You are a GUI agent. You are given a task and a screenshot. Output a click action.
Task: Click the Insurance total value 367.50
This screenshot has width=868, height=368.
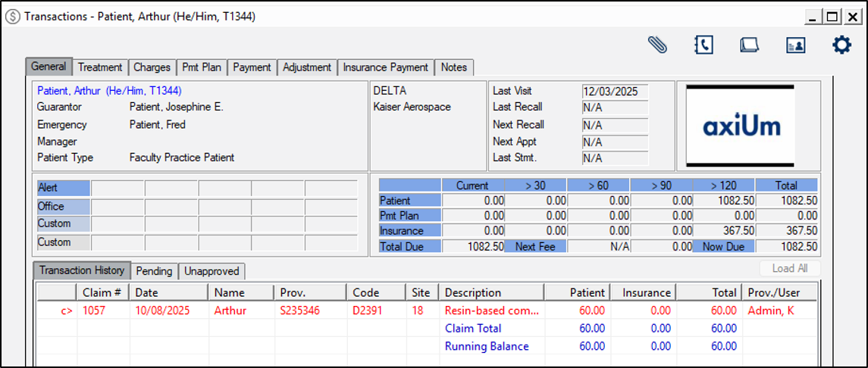click(x=787, y=231)
